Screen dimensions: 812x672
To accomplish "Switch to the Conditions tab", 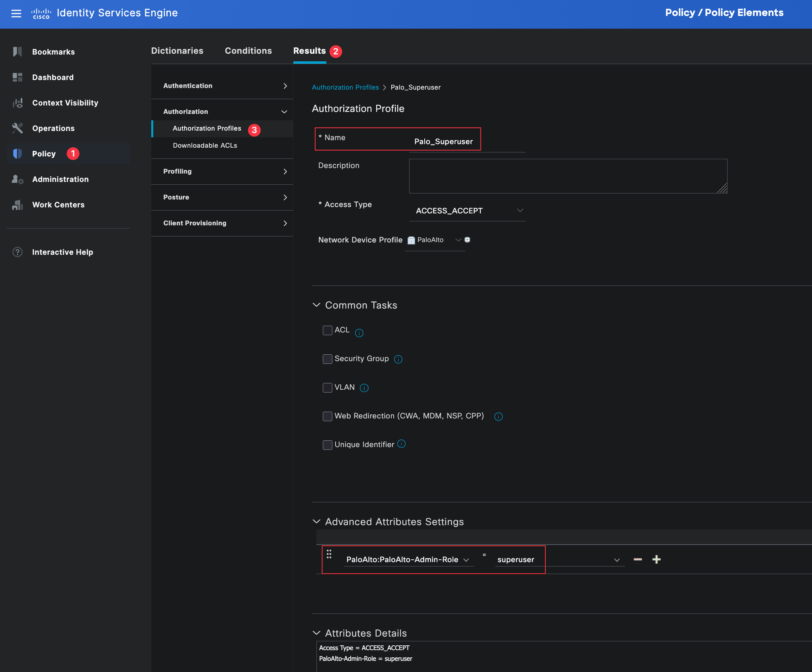I will tap(248, 51).
